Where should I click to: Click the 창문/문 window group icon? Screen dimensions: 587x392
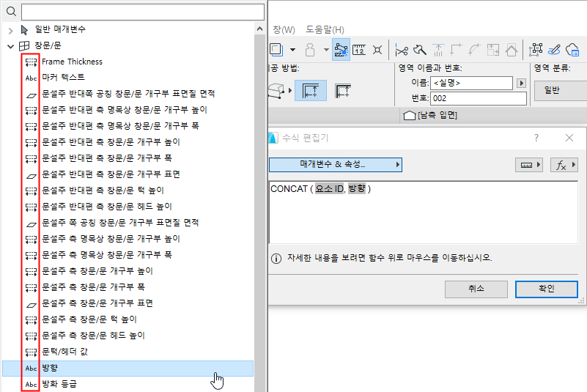tap(24, 46)
